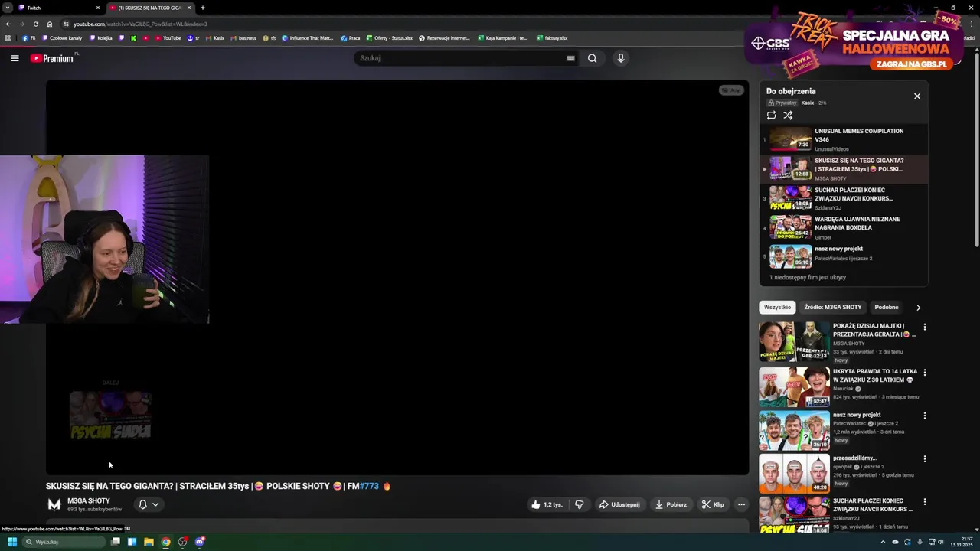Viewport: 980px width, 551px height.
Task: Open options menu for przesadziliśmy video
Action: (924, 459)
